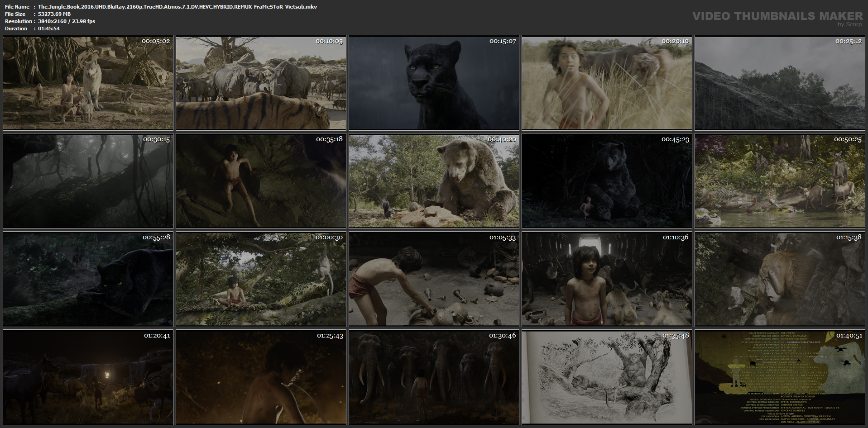This screenshot has height=428, width=868.
Task: Click the duration value 01:45:54
Action: [x=49, y=29]
